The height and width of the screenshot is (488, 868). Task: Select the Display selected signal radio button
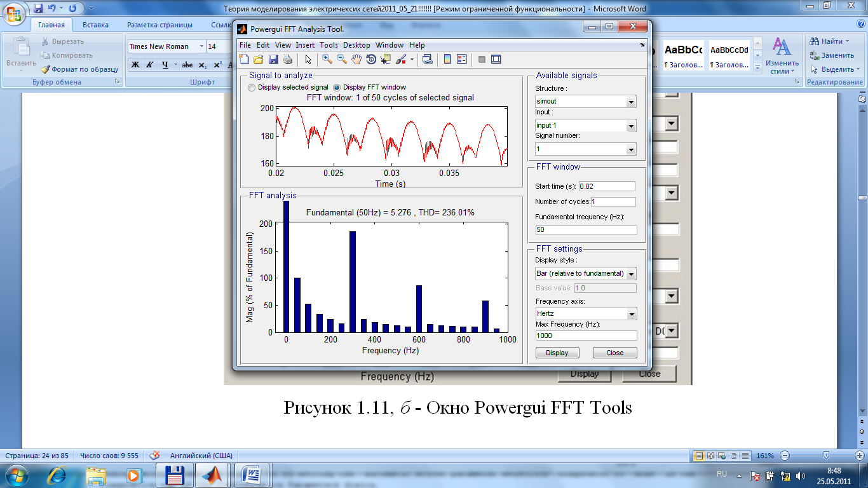[x=252, y=88]
